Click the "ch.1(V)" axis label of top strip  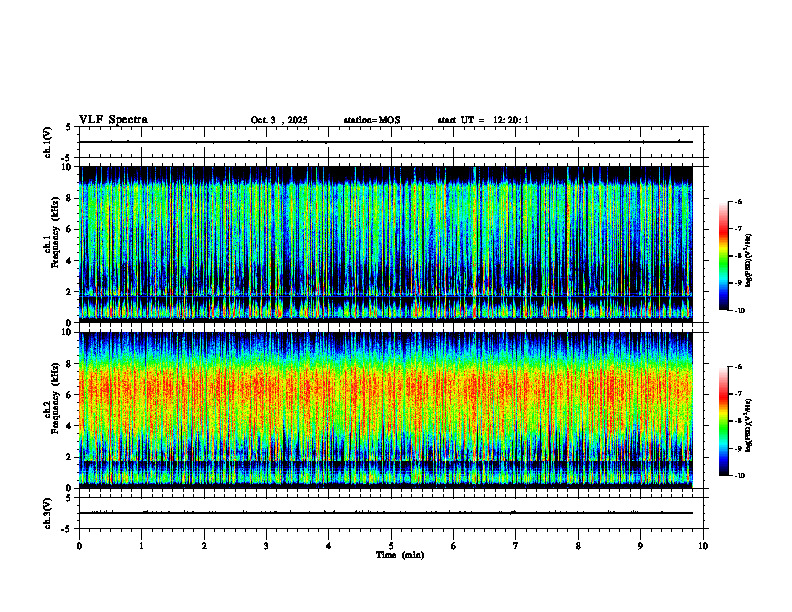pyautogui.click(x=48, y=142)
